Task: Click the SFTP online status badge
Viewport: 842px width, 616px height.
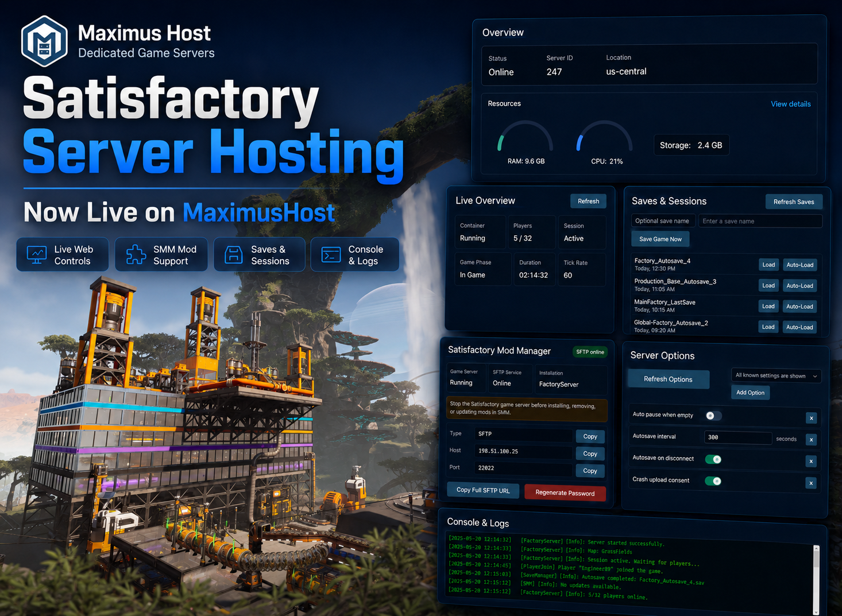Action: (590, 352)
